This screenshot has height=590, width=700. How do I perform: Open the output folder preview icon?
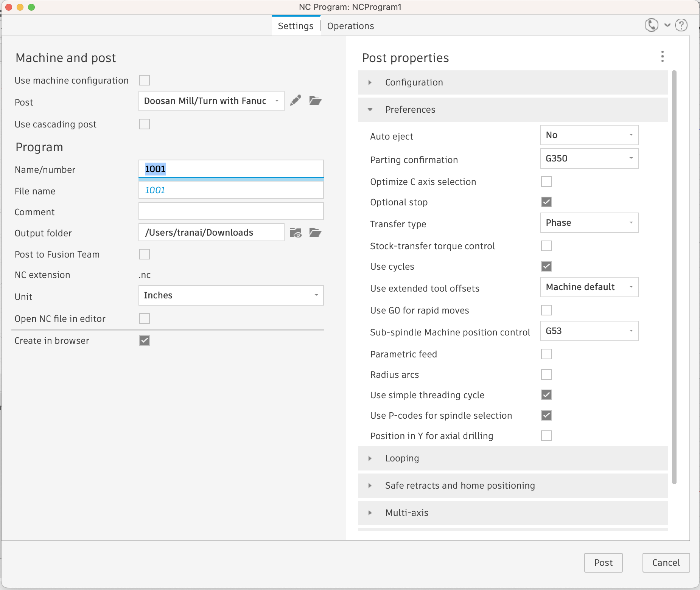point(296,233)
